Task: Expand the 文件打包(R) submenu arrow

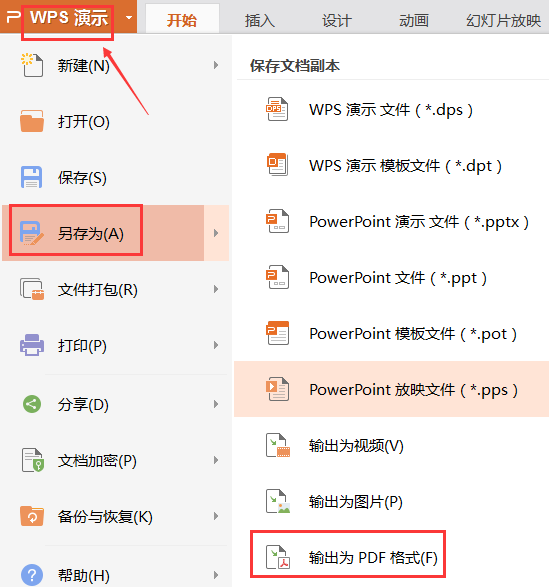Action: tap(216, 289)
